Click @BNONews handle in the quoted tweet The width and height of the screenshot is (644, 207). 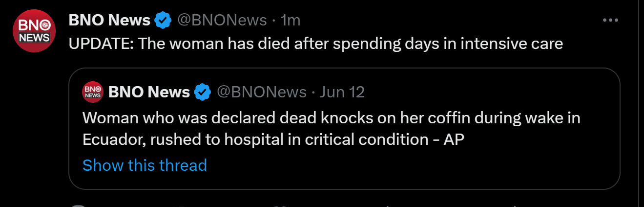coord(261,92)
